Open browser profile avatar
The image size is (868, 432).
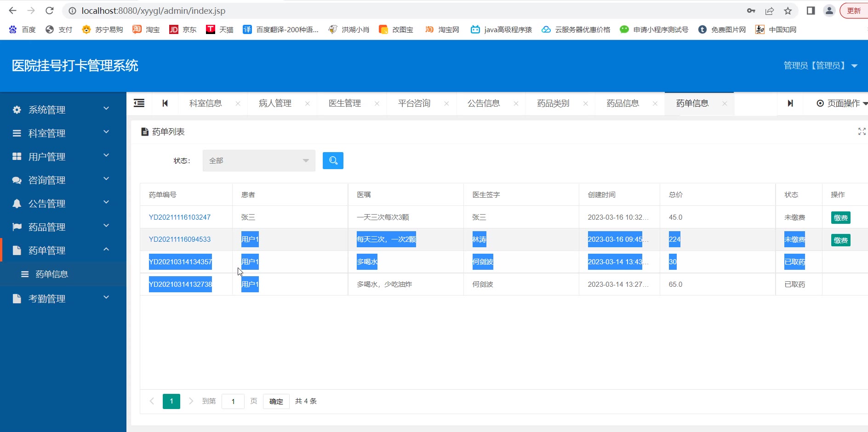[x=829, y=11]
